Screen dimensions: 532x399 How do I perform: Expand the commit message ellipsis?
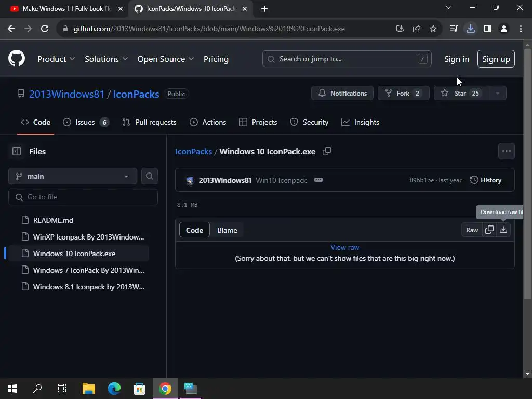318,180
